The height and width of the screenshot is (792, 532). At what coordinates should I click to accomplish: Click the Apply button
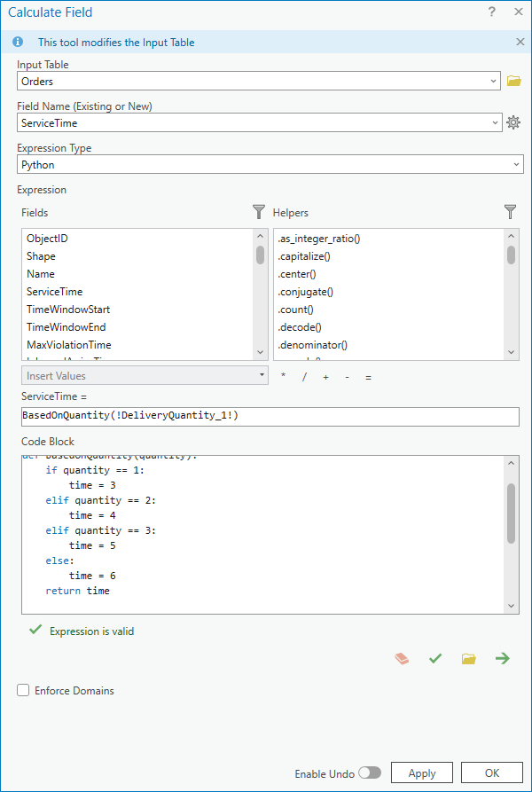pyautogui.click(x=421, y=772)
